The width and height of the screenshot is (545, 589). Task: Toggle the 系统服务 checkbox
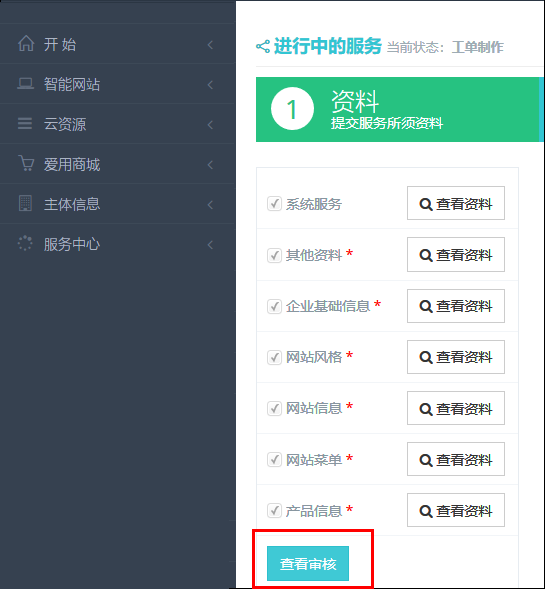click(274, 204)
